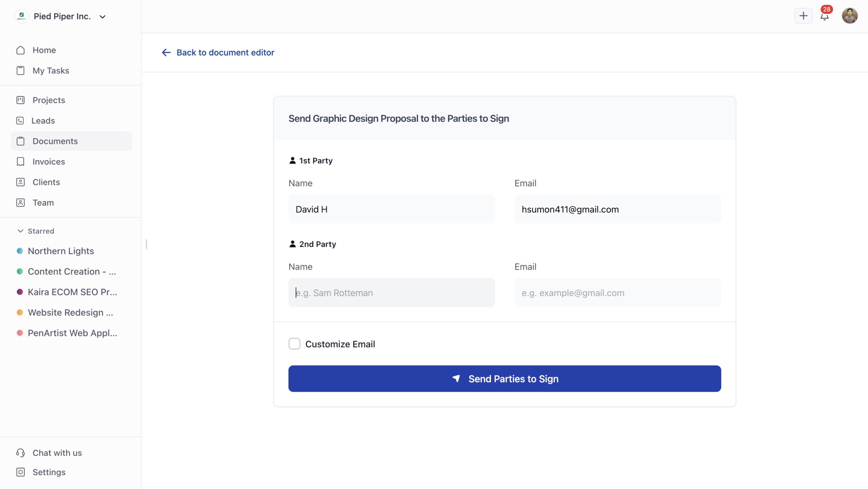Select the Clients icon in the sidebar
868x489 pixels.
coord(20,182)
